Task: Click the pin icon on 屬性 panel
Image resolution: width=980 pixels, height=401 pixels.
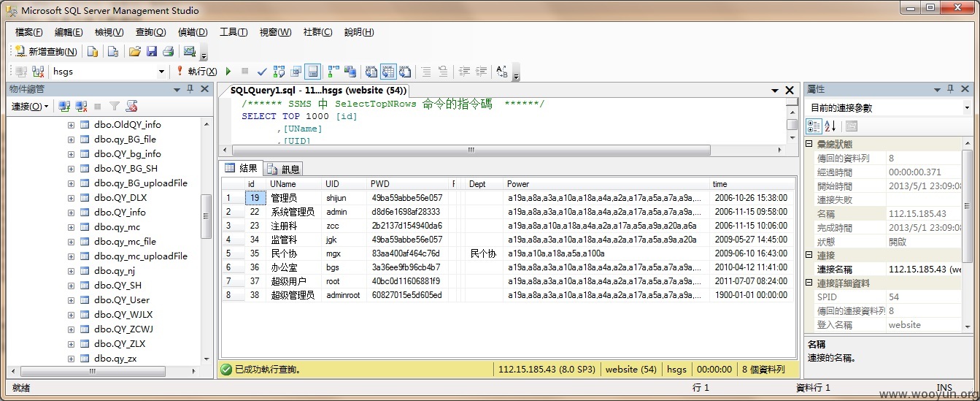Action: pos(950,88)
